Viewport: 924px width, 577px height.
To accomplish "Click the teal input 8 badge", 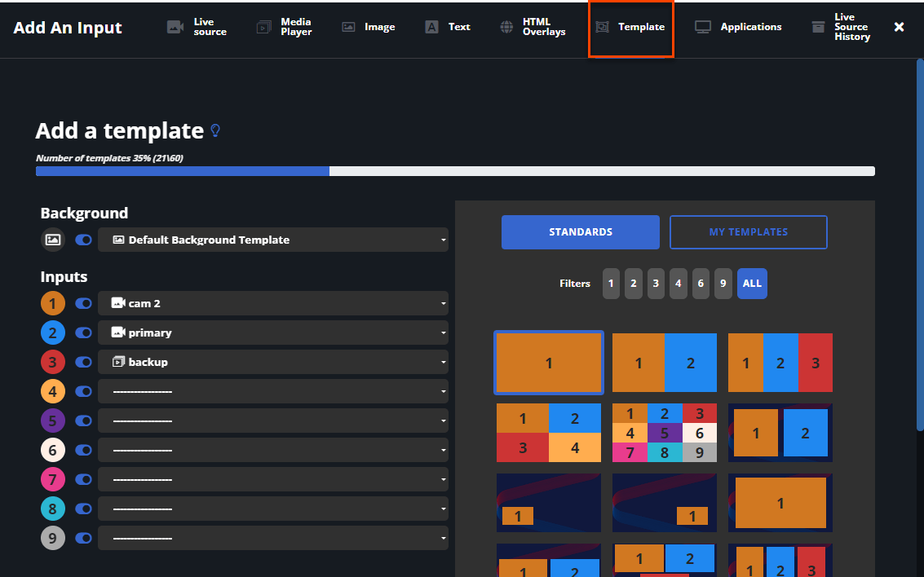I will (52, 509).
